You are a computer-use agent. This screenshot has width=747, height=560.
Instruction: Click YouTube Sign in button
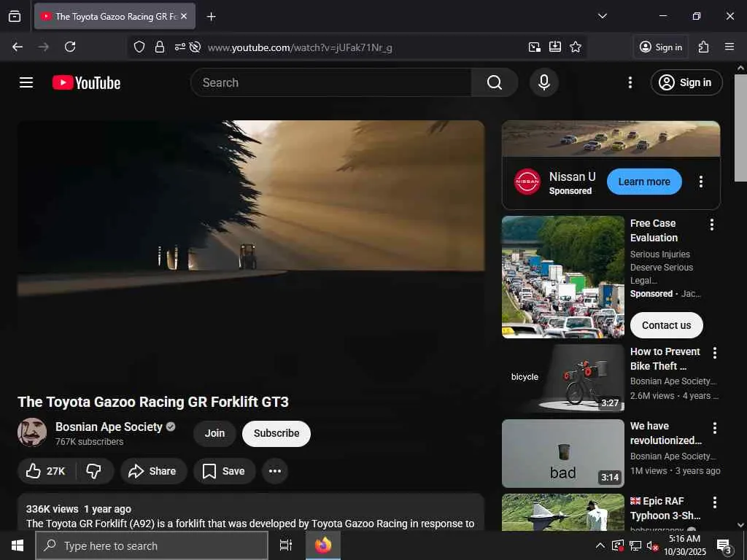click(x=686, y=83)
